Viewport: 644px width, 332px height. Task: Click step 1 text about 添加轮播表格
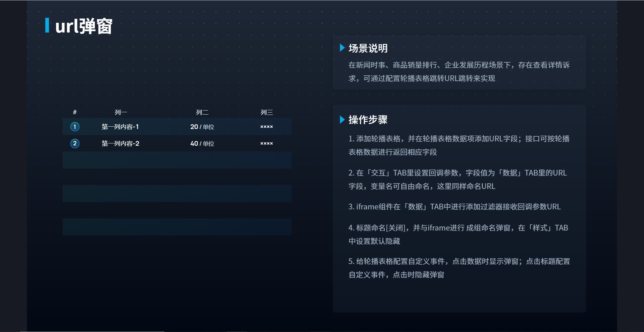[x=459, y=145]
